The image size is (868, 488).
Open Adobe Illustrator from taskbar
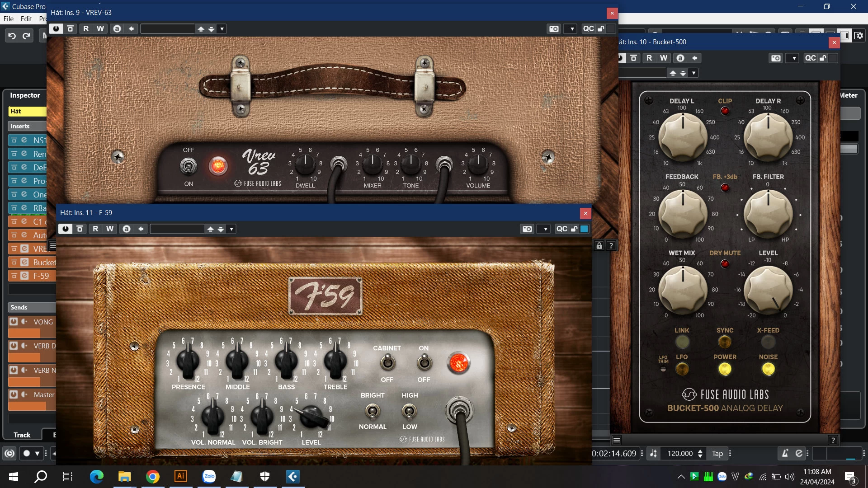coord(180,477)
